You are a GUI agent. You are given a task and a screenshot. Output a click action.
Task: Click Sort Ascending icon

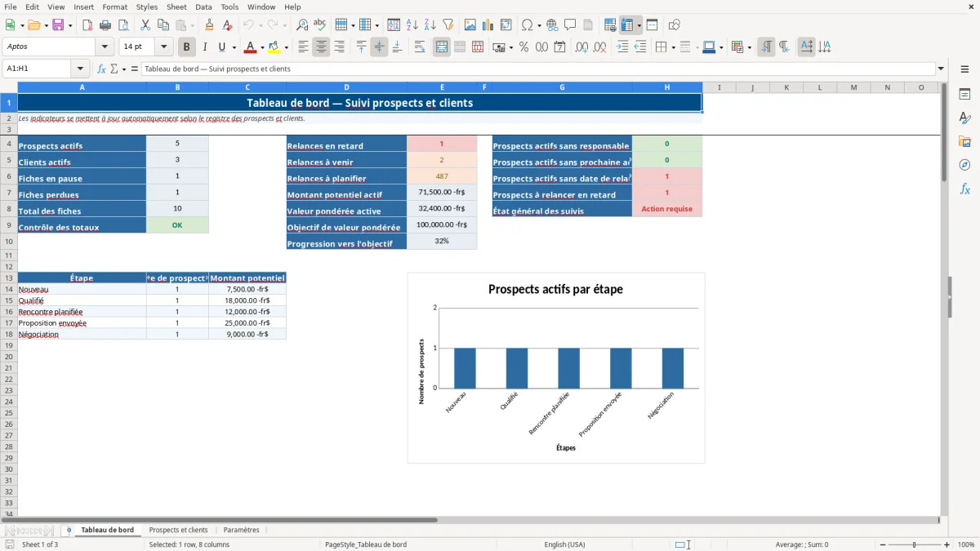click(412, 25)
